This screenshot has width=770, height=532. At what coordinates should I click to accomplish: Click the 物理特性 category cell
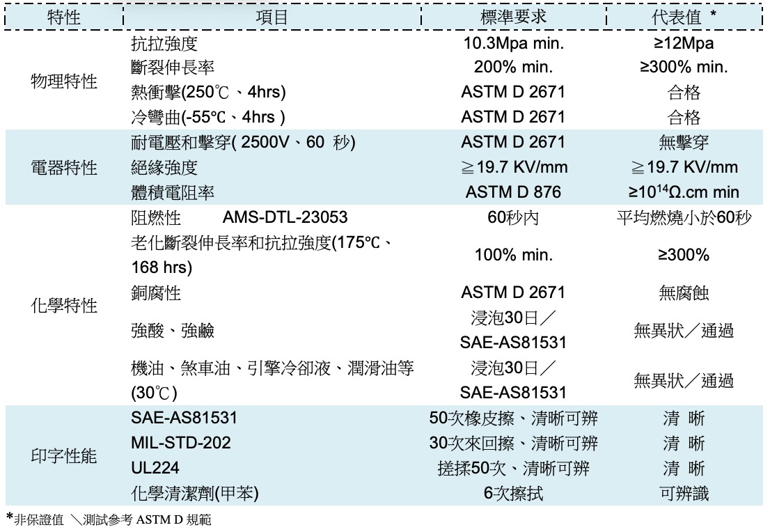63,81
